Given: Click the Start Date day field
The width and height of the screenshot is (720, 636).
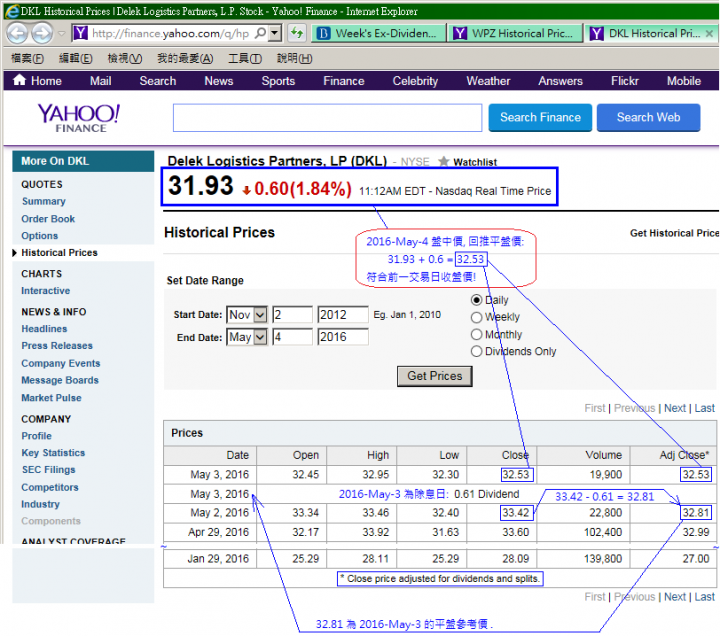Looking at the screenshot, I should coord(292,315).
